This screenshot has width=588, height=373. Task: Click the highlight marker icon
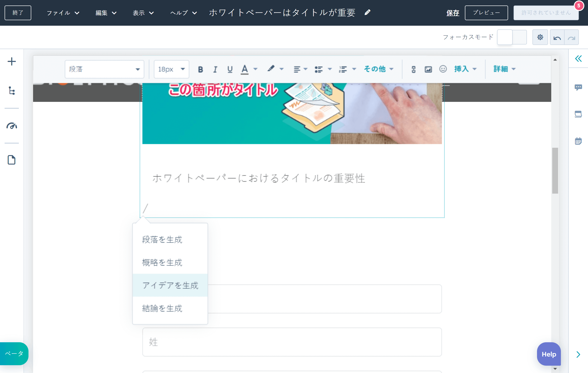pos(271,69)
